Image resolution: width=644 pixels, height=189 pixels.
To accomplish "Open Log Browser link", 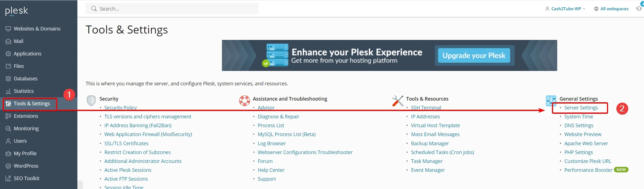I will point(272,144).
